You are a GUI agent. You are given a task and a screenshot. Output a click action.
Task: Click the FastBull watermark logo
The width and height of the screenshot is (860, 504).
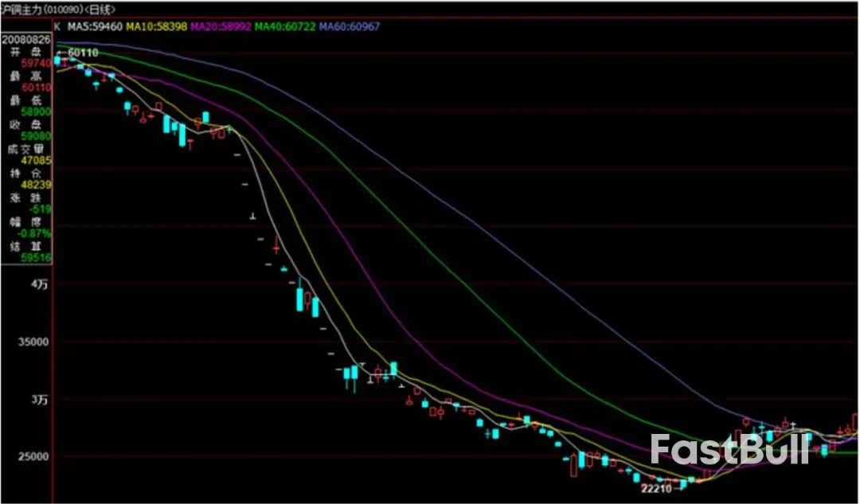click(x=729, y=449)
